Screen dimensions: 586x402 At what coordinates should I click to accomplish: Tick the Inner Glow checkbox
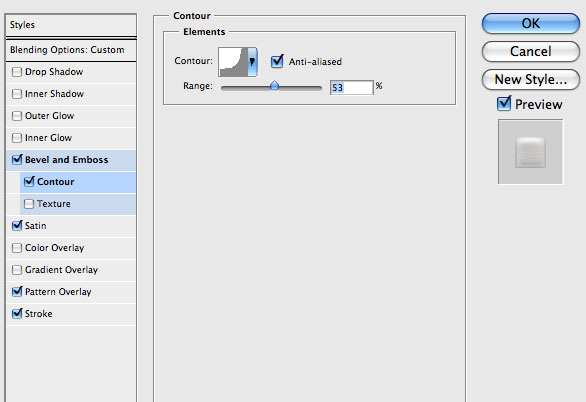[17, 138]
